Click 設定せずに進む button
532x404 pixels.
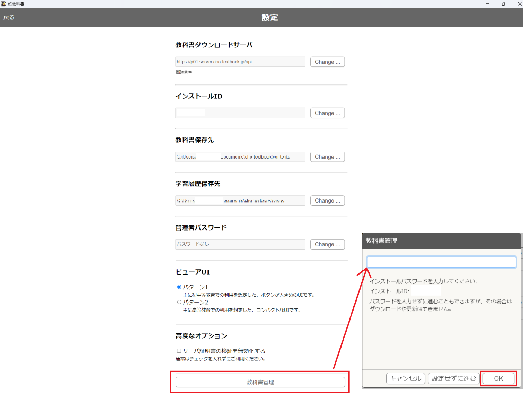tap(453, 379)
